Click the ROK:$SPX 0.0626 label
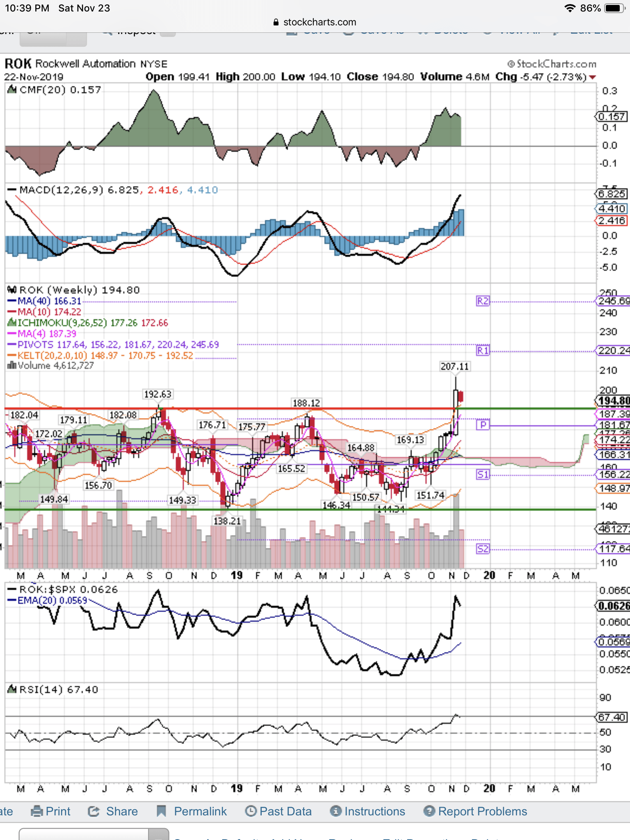 click(63, 589)
